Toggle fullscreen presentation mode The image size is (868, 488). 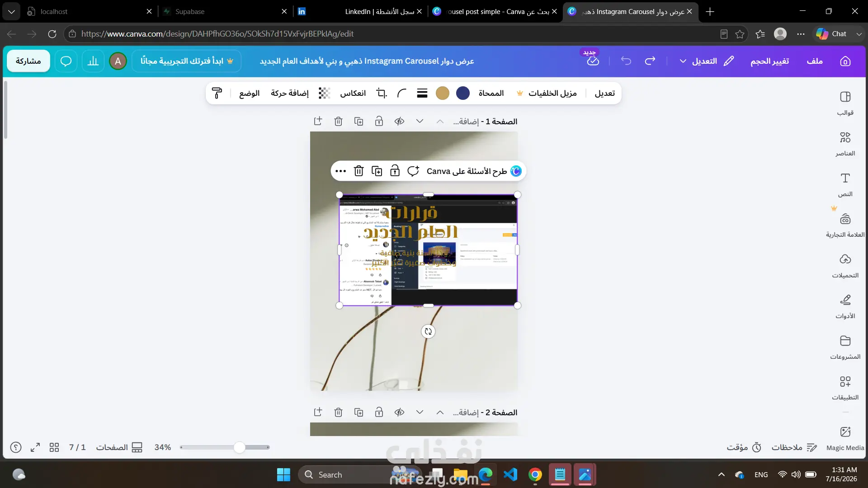[x=35, y=447]
